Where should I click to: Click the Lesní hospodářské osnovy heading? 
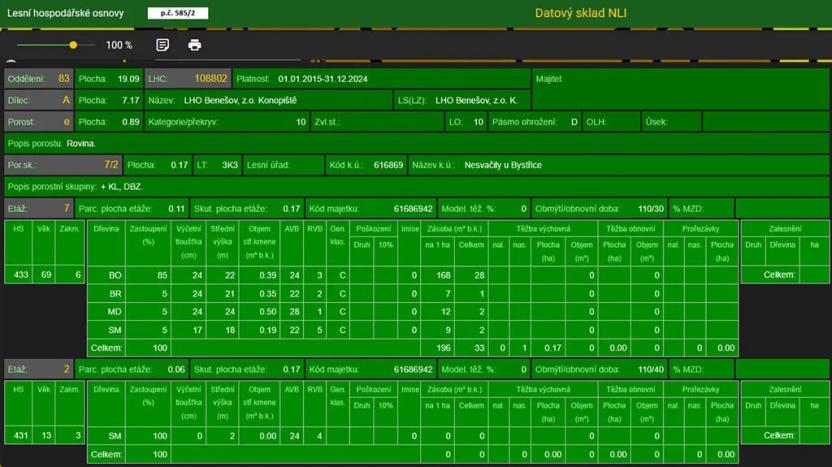point(67,13)
